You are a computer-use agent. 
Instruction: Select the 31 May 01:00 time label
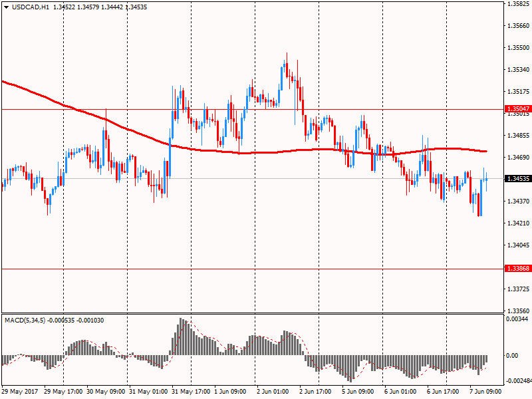click(148, 392)
